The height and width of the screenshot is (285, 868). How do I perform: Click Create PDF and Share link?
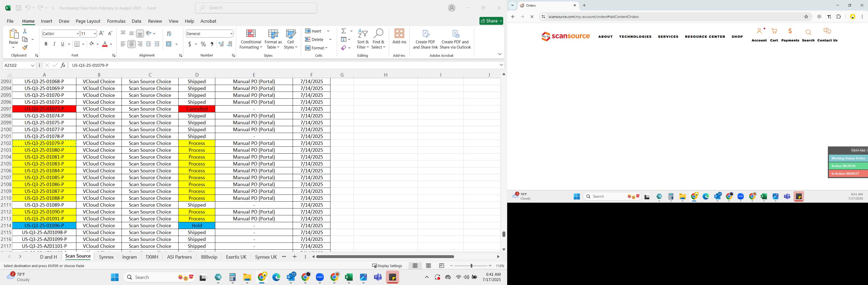[425, 39]
